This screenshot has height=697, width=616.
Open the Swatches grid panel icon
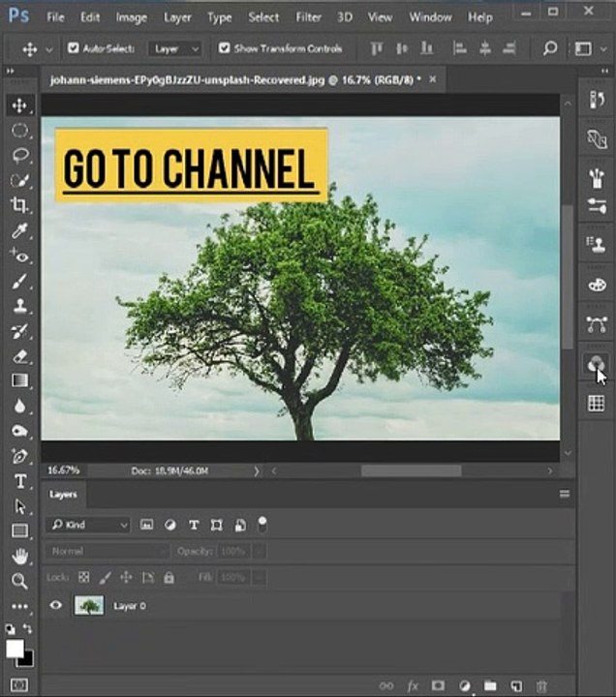click(597, 403)
